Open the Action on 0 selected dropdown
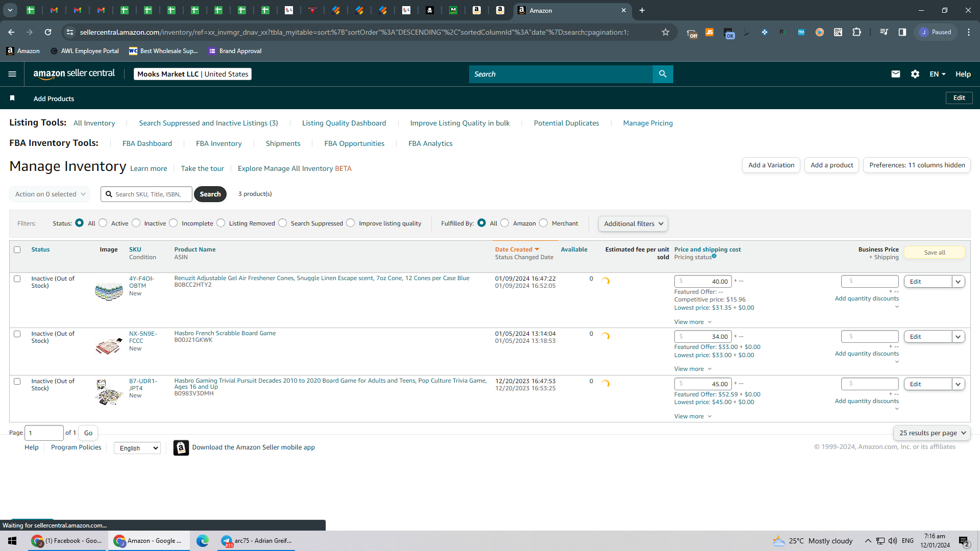This screenshot has width=980, height=551. pos(50,194)
